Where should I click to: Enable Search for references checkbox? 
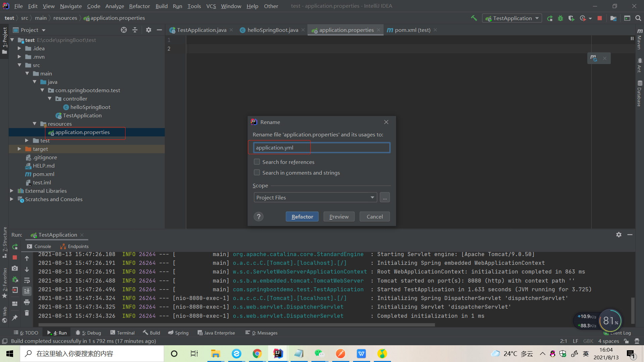[x=257, y=162]
